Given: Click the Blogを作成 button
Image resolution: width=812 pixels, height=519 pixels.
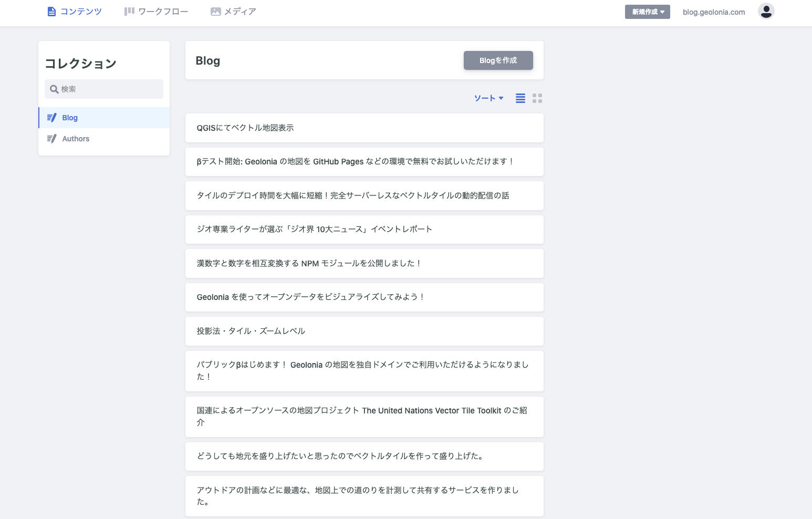Looking at the screenshot, I should coord(498,60).
